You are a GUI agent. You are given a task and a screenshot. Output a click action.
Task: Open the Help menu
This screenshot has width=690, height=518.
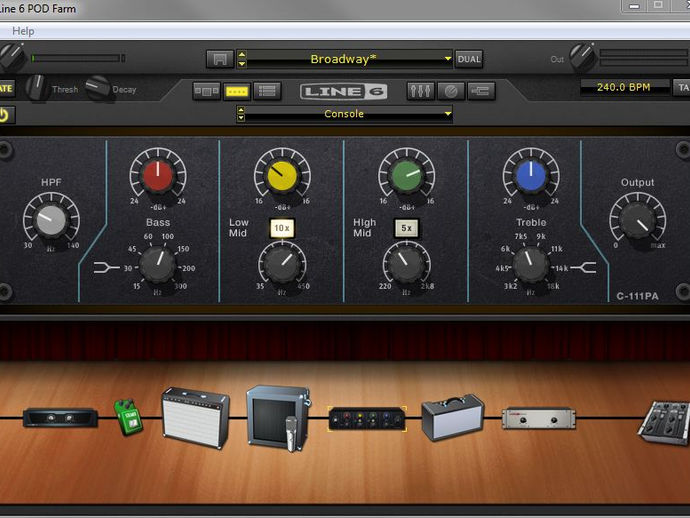[x=23, y=31]
